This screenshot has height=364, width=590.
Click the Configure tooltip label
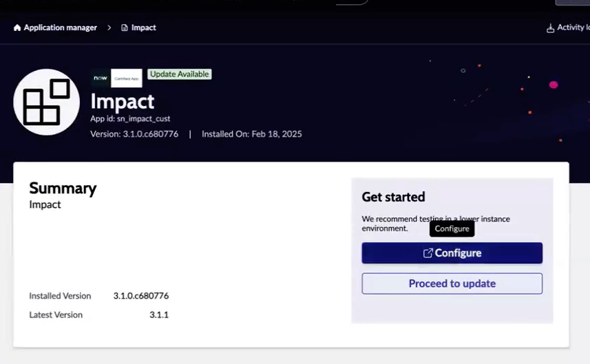tap(452, 228)
